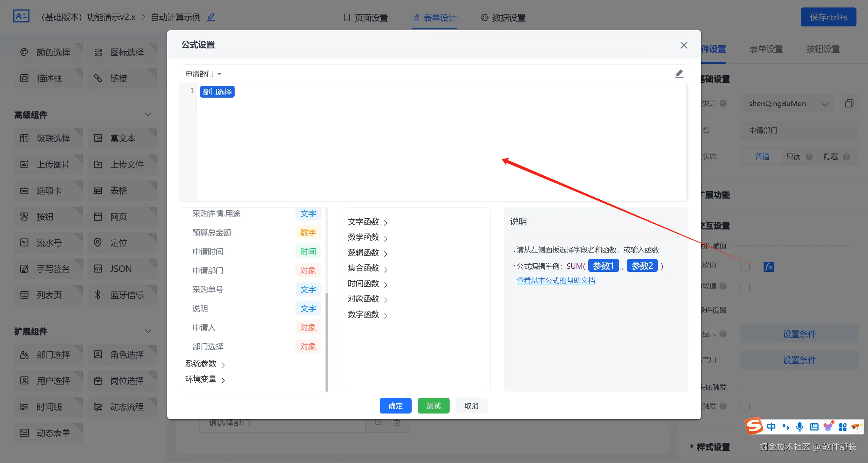This screenshot has width=868, height=463.
Task: Click the 保存ctrl+s button
Action: coord(828,17)
